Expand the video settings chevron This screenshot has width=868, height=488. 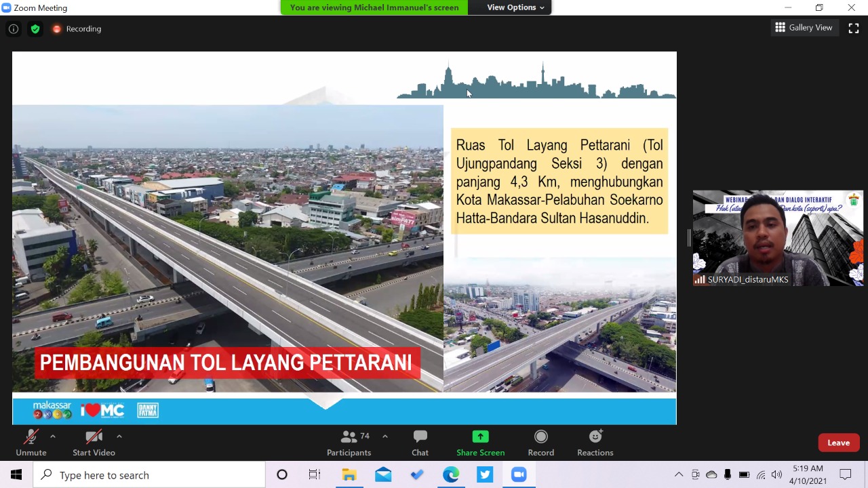click(x=119, y=436)
